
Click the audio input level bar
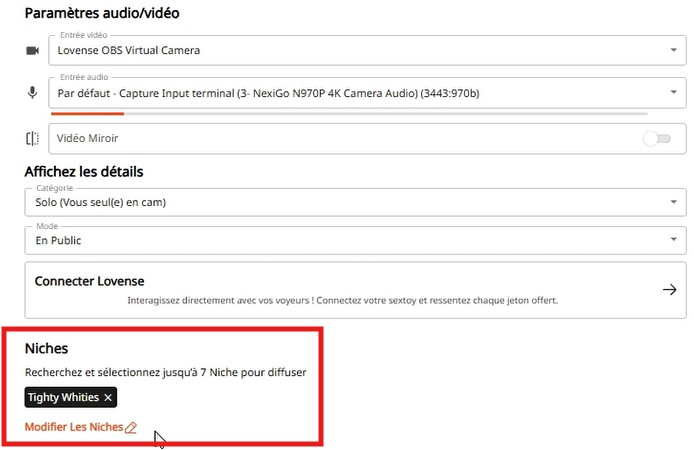[349, 114]
